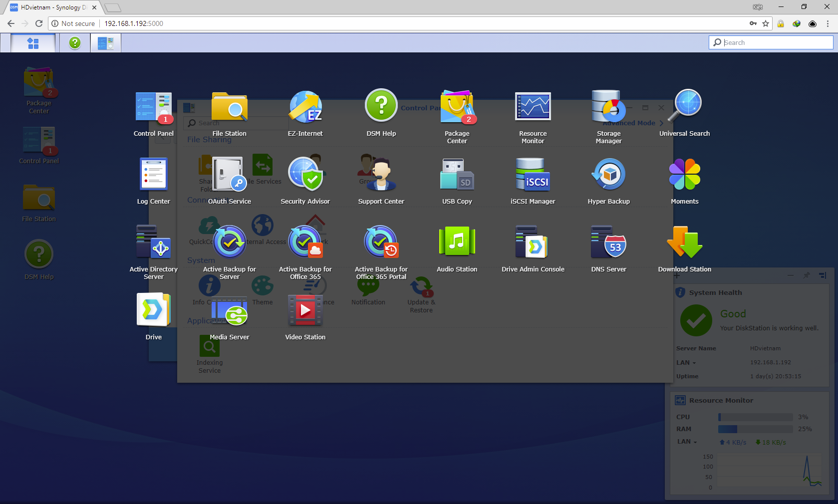Image resolution: width=838 pixels, height=504 pixels.
Task: Launch DNS Server app
Action: coord(609,249)
